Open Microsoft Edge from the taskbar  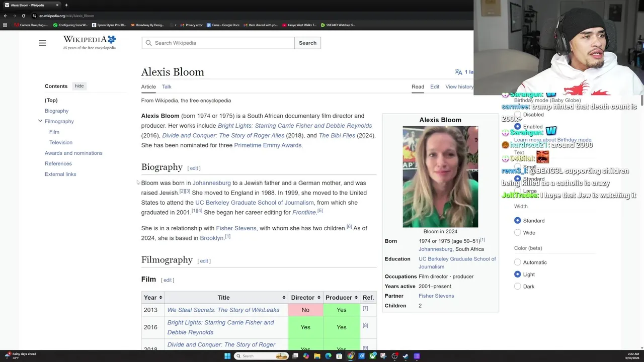point(328,356)
